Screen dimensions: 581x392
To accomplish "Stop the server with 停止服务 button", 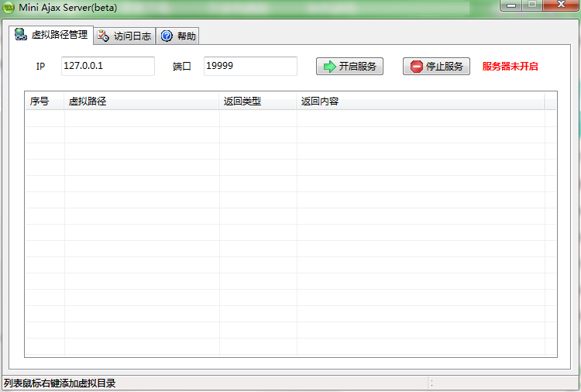I will [x=436, y=67].
